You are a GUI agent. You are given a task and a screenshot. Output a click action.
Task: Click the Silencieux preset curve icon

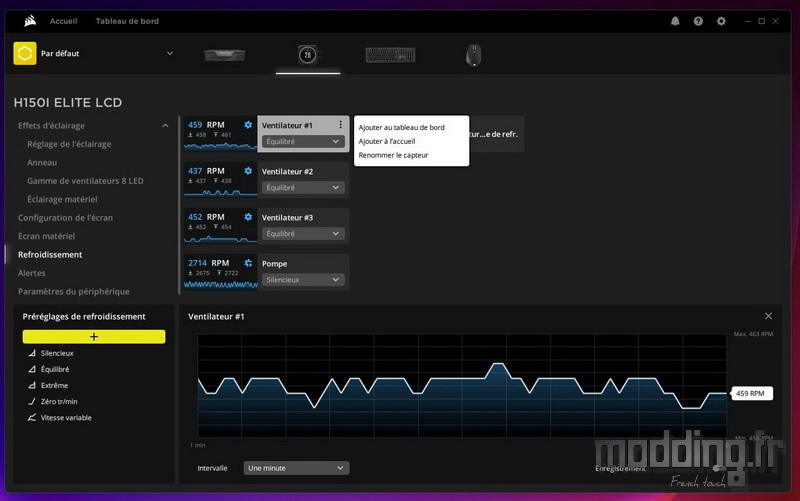coord(32,353)
